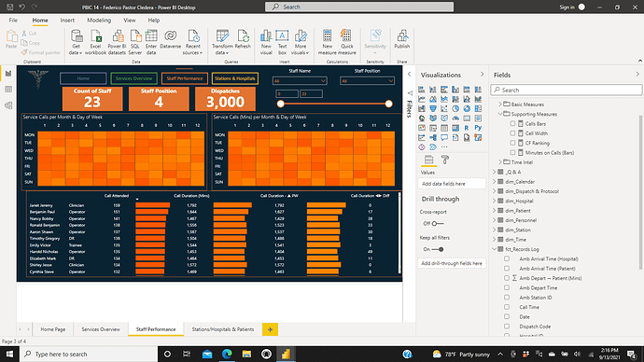Check the Cell Width measure
The width and height of the screenshot is (644, 362).
pos(512,133)
